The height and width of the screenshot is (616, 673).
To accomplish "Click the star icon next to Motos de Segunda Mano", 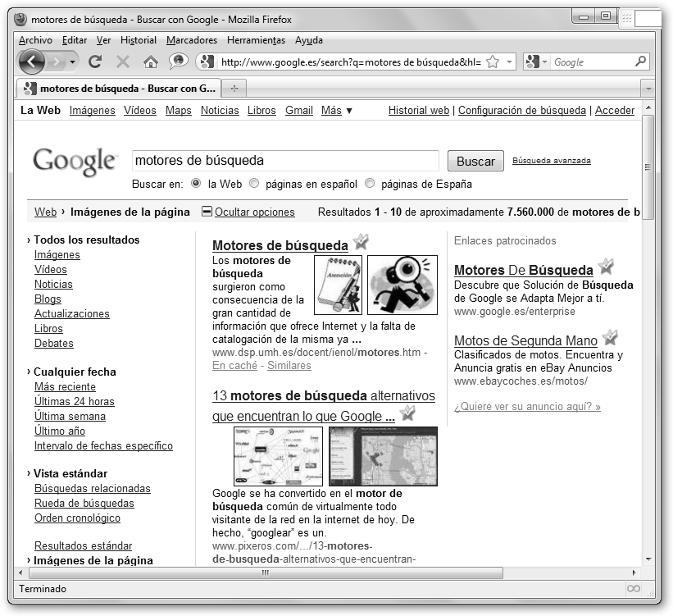I will [610, 338].
